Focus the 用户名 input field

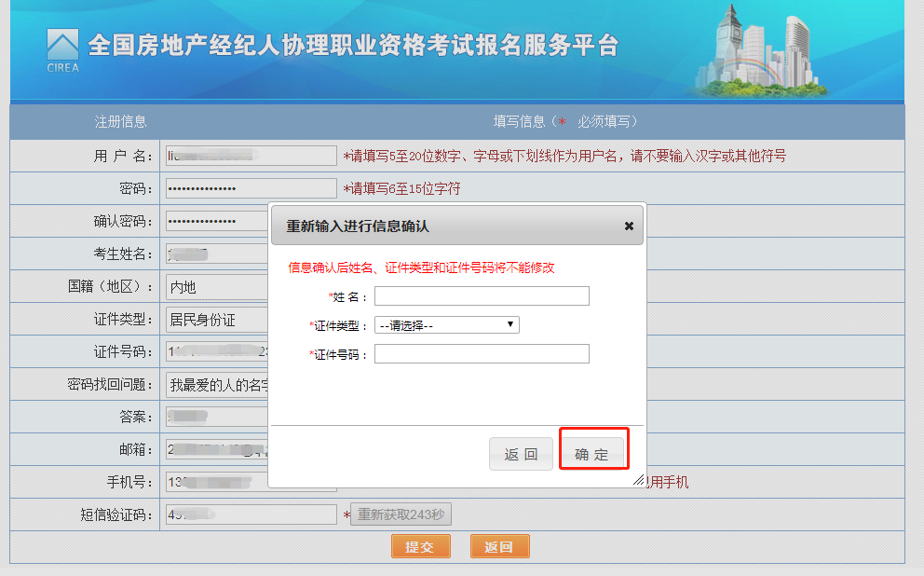pyautogui.click(x=250, y=156)
